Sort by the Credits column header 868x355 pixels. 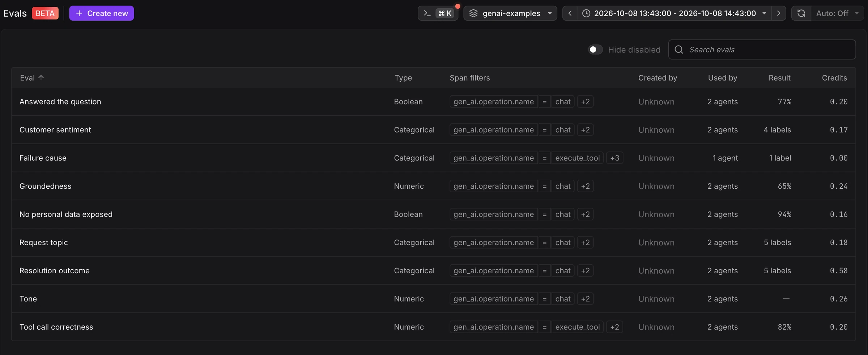coord(834,78)
